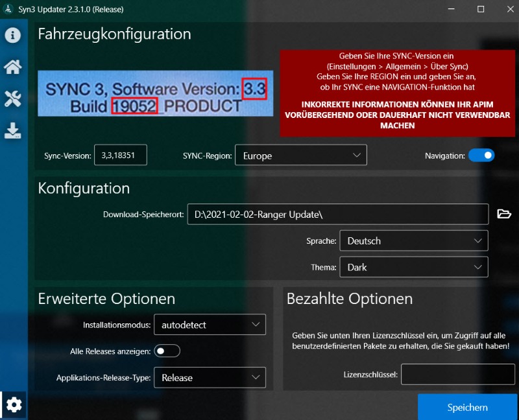Open the Thema dropdown
Viewport: 519px width, 420px height.
(x=414, y=267)
